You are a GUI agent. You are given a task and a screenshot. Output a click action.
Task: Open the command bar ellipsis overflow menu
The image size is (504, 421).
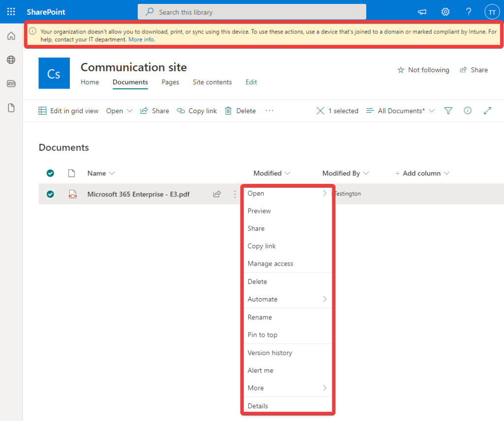[x=269, y=111]
